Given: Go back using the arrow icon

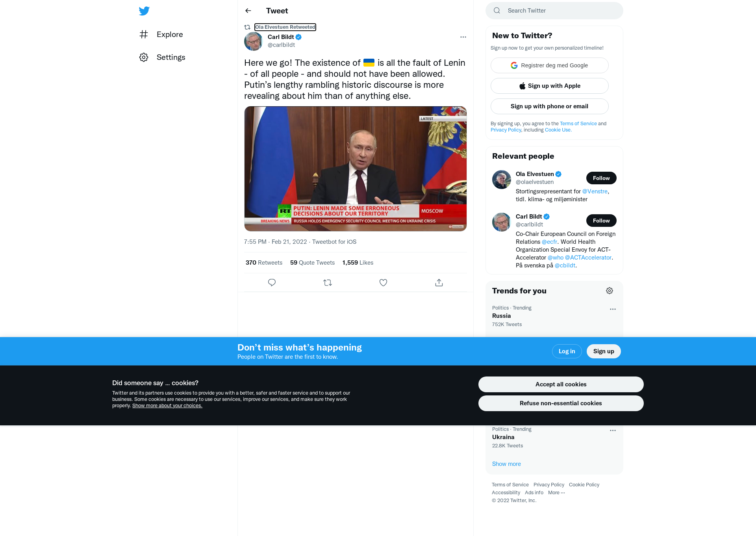Looking at the screenshot, I should click(x=248, y=11).
